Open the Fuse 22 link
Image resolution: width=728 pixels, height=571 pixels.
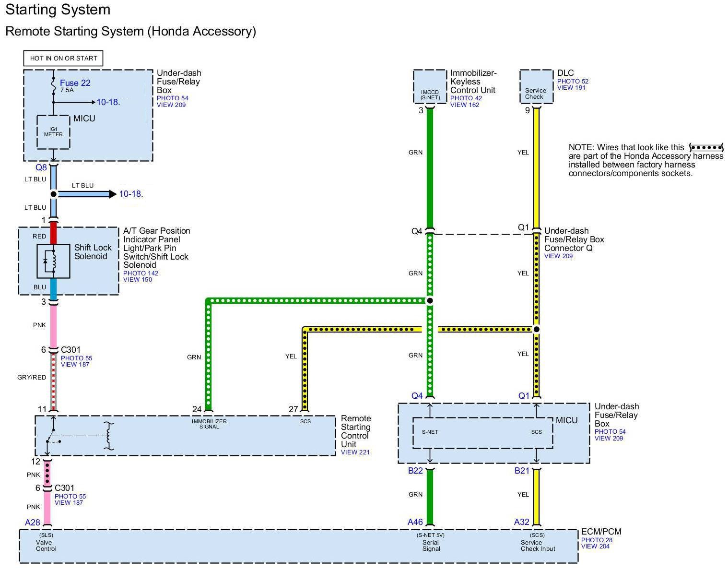[75, 83]
